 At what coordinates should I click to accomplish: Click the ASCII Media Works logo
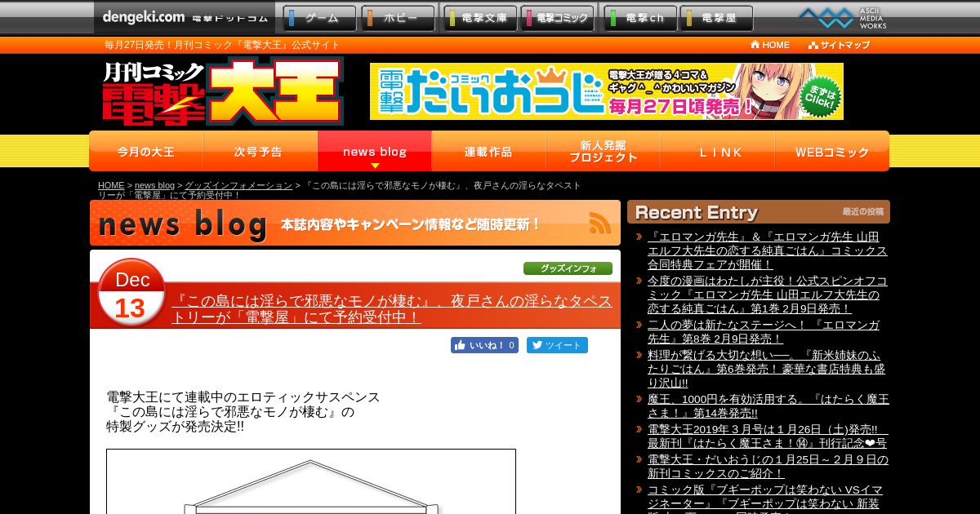point(843,17)
